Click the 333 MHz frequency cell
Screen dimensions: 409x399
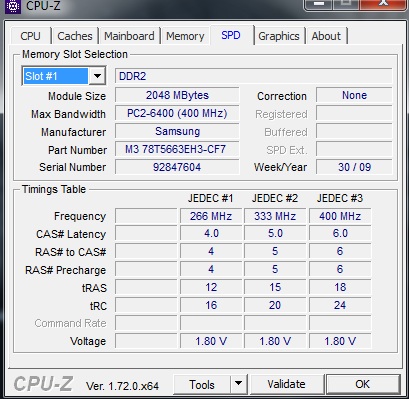(x=275, y=216)
